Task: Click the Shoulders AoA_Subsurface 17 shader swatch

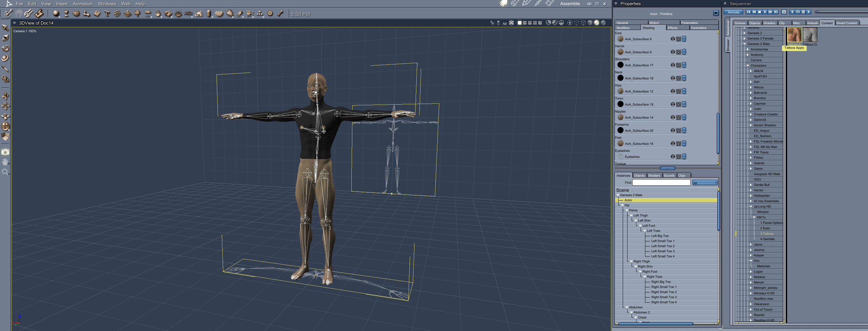Action: (620, 65)
